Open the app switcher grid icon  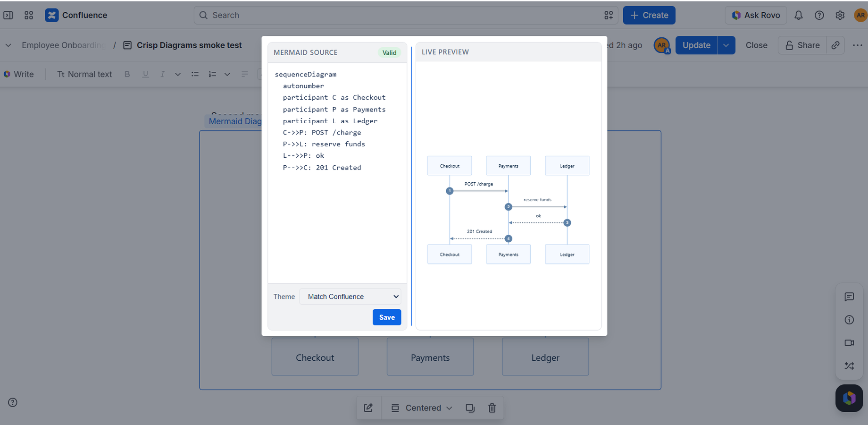click(x=29, y=15)
